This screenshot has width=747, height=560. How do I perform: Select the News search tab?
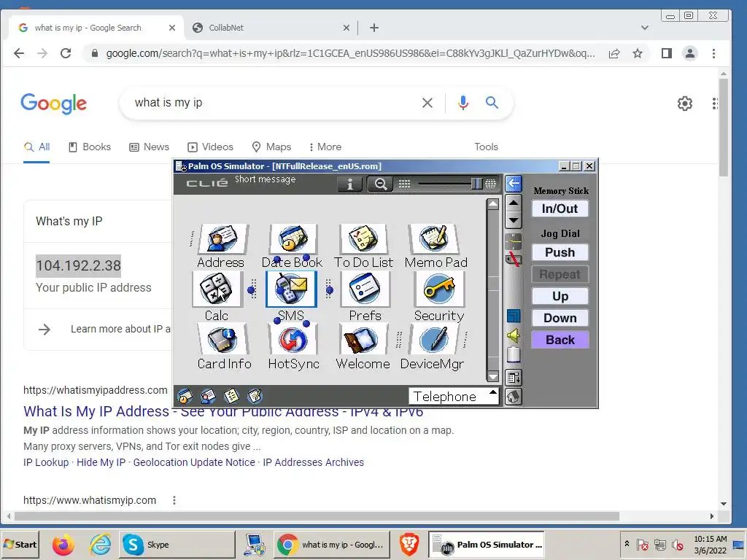pyautogui.click(x=149, y=147)
